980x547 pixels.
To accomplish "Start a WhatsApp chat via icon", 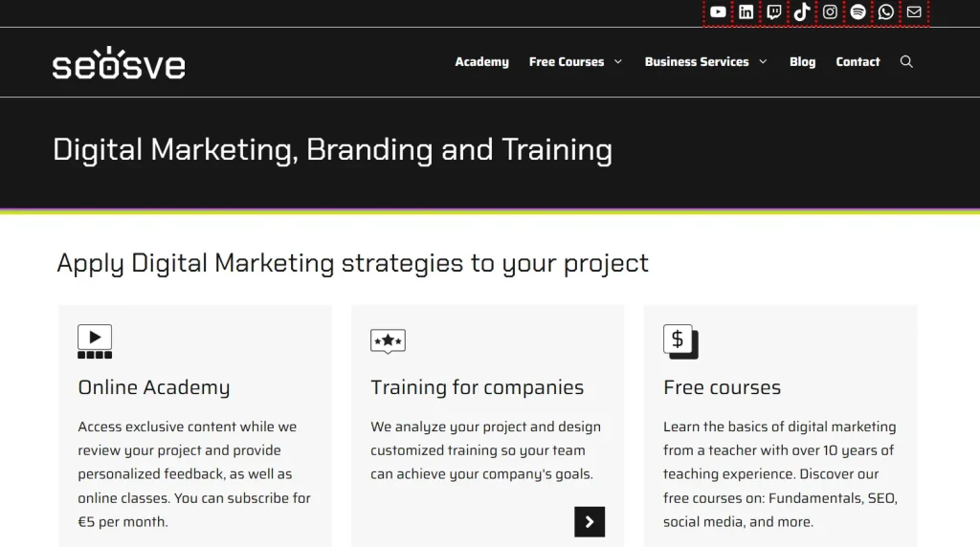I will 885,11.
